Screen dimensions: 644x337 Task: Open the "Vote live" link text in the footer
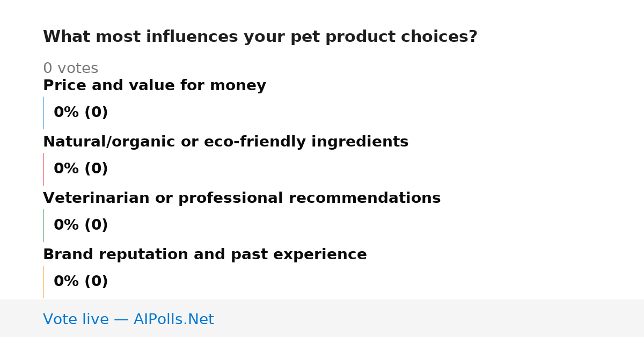[76, 320]
